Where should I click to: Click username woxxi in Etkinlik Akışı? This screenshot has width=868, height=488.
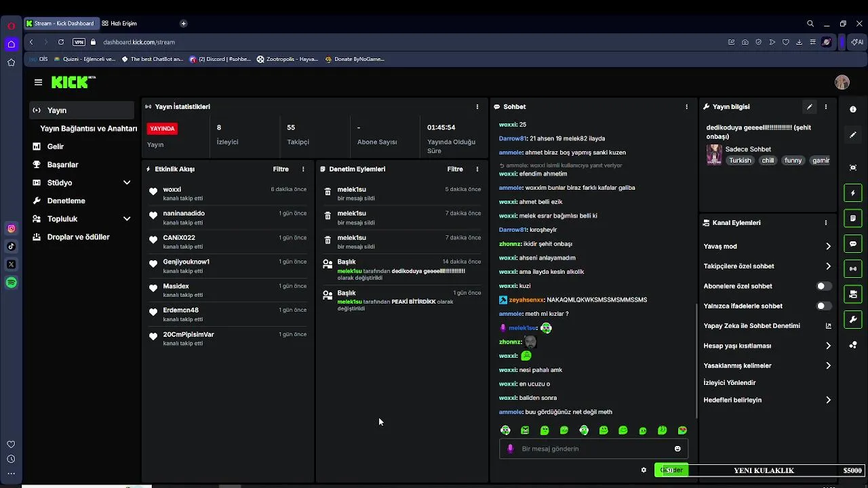pyautogui.click(x=172, y=190)
